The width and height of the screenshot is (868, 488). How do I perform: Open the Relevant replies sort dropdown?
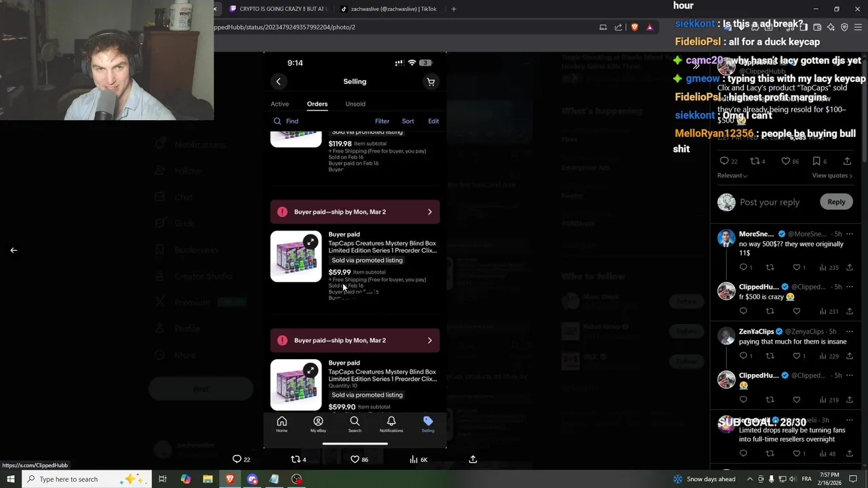coord(732,176)
